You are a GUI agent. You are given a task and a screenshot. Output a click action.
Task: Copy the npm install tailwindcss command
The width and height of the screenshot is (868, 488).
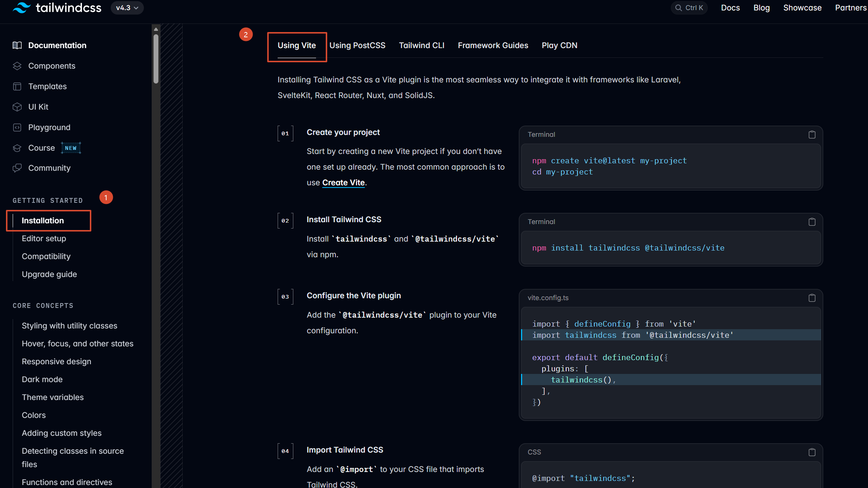(812, 222)
